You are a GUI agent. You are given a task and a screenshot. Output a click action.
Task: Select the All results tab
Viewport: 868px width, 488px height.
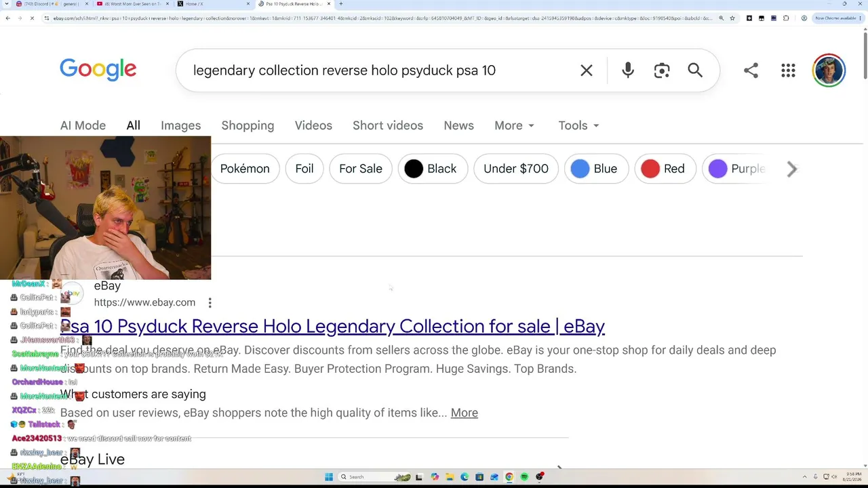pos(133,125)
